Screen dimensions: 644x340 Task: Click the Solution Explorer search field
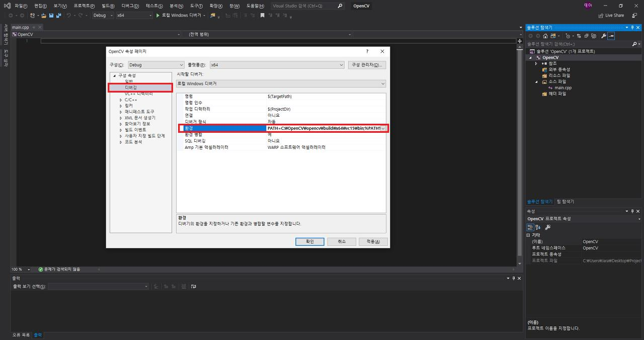point(579,44)
